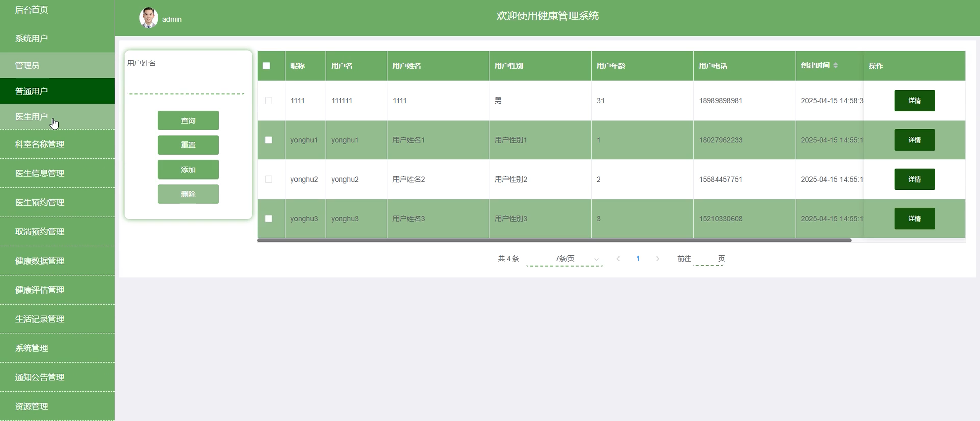Tick the checkbox for yonghu3 row
Image resolution: width=980 pixels, height=421 pixels.
coord(268,218)
